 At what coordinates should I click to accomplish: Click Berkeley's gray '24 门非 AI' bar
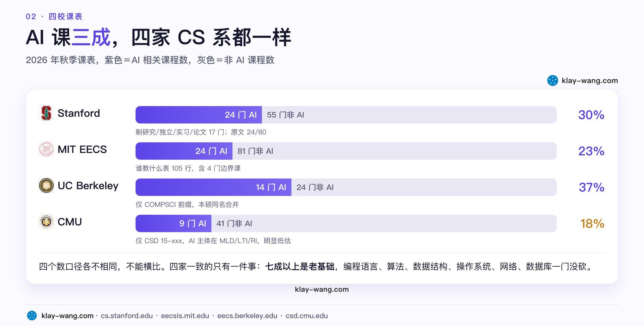424,187
